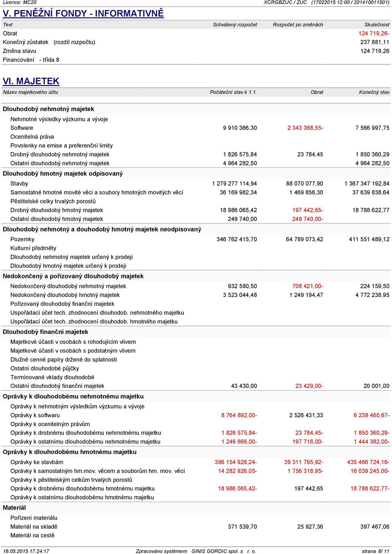Select the turnover value 23 784,45
Image resolution: width=392 pixels, height=554 pixels.
310,154
